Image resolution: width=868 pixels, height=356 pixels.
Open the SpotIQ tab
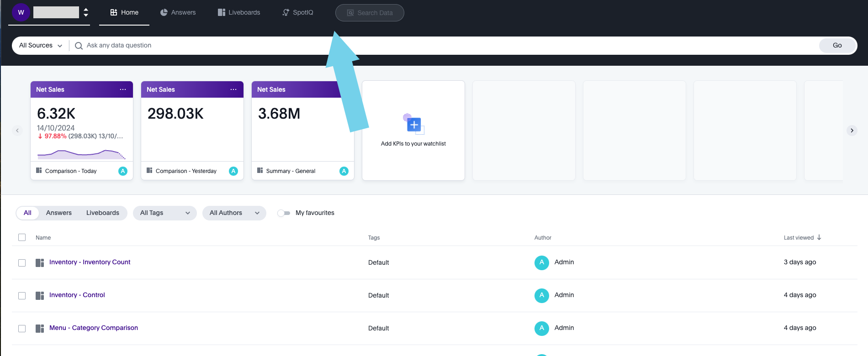[x=298, y=12]
